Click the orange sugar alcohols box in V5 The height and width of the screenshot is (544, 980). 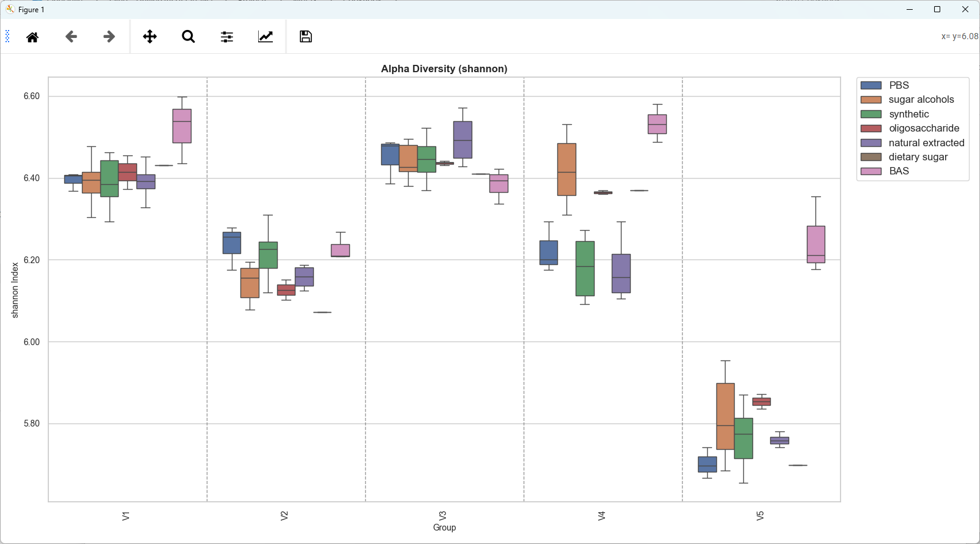click(x=726, y=416)
